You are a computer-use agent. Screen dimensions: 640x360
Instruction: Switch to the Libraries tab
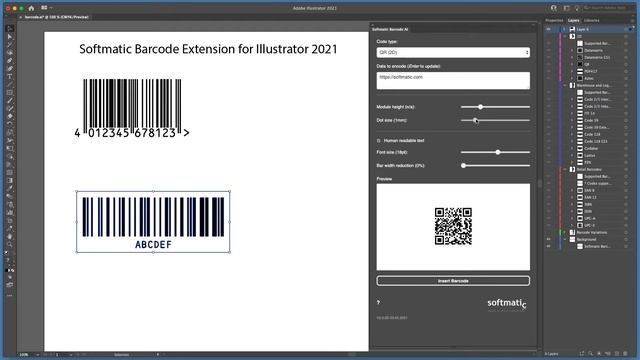click(x=592, y=20)
